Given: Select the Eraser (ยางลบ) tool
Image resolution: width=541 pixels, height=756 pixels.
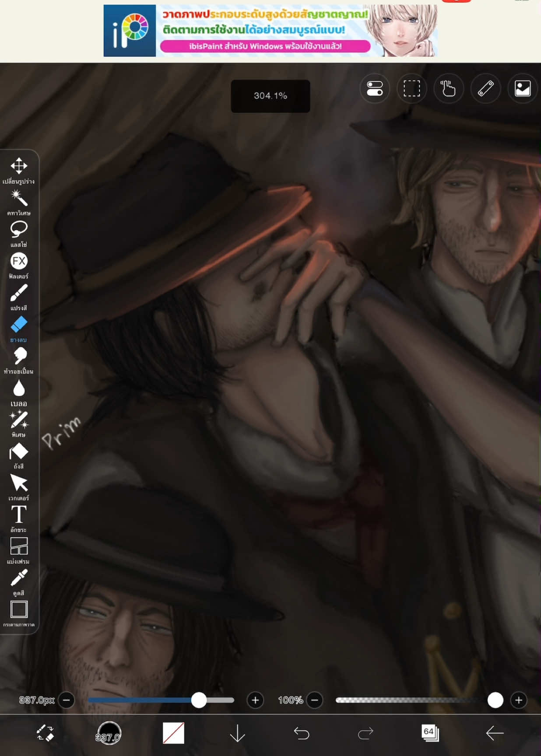Looking at the screenshot, I should [19, 329].
